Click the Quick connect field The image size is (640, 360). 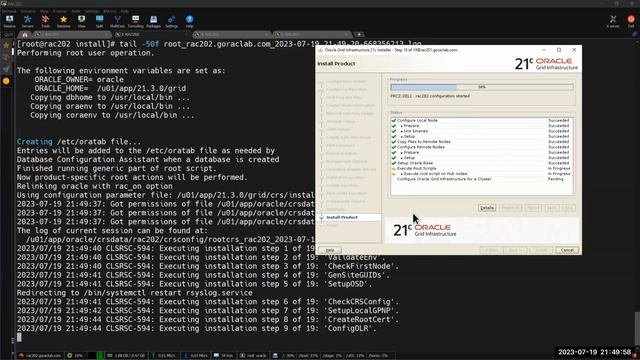[9, 35]
